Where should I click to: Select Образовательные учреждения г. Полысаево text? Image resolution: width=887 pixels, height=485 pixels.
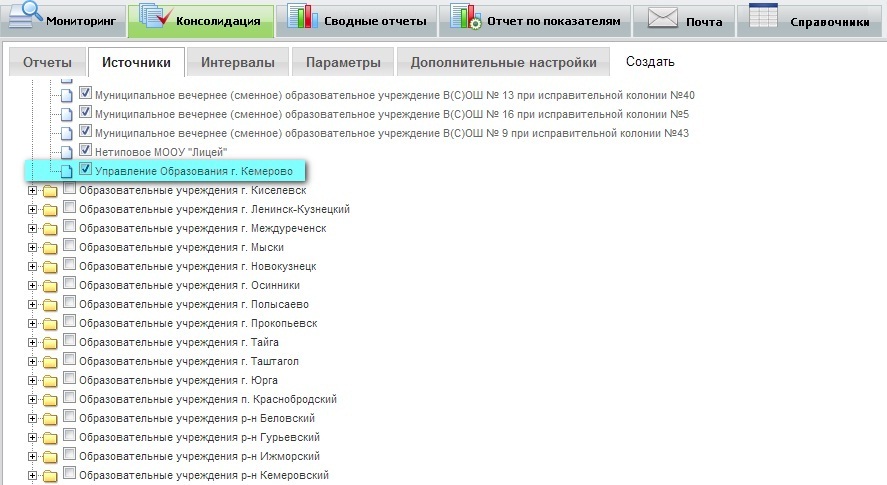click(x=194, y=304)
